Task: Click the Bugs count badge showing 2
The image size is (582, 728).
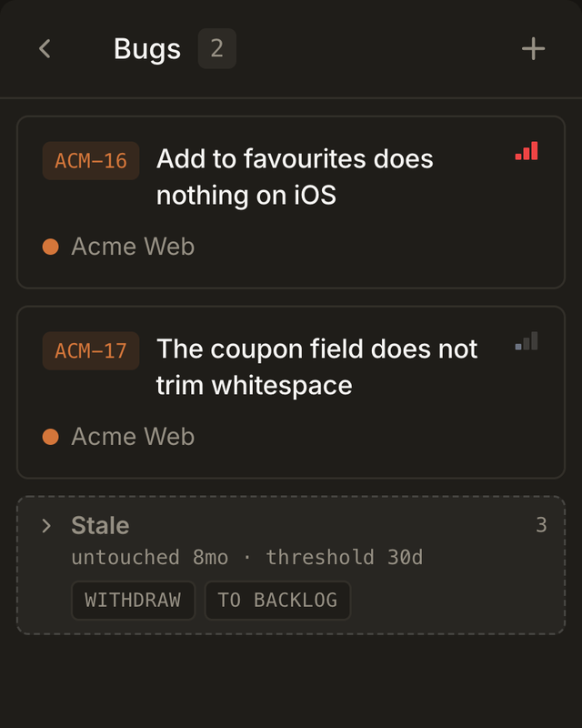Action: tap(217, 48)
